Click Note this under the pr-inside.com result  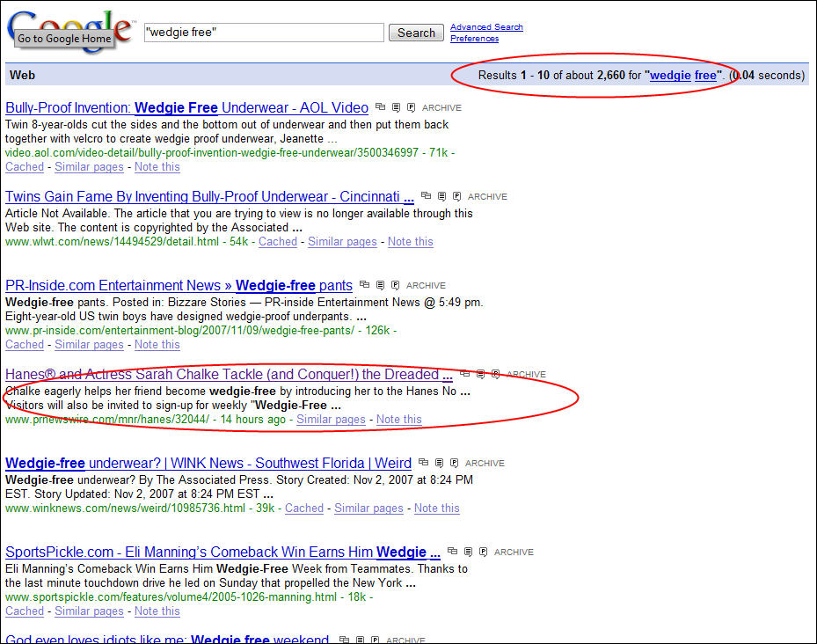click(x=157, y=345)
